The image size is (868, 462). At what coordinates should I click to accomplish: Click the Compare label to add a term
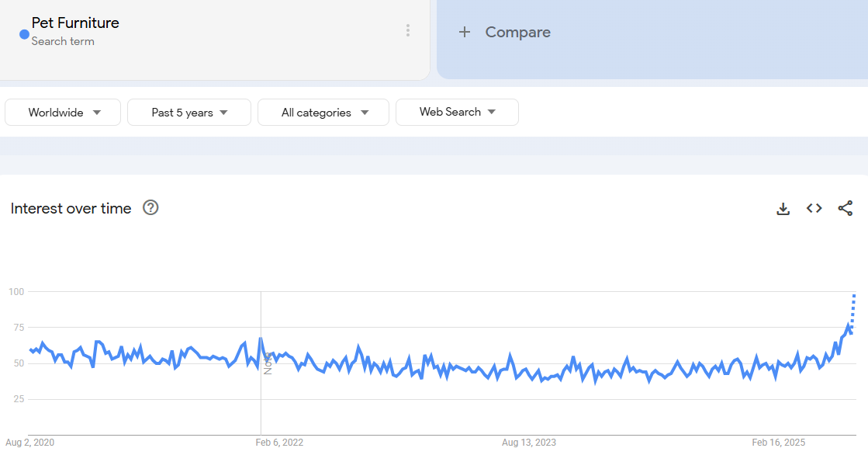point(517,32)
